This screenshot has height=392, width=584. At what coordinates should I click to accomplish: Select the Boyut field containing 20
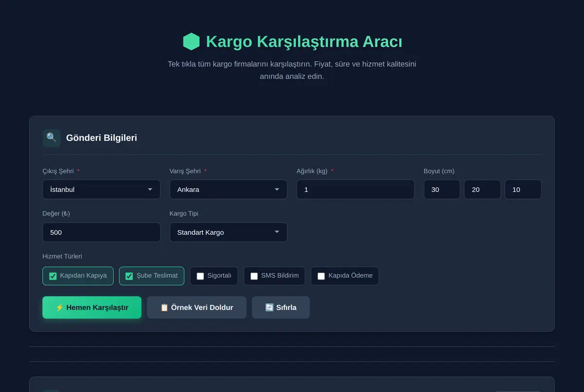coord(482,189)
